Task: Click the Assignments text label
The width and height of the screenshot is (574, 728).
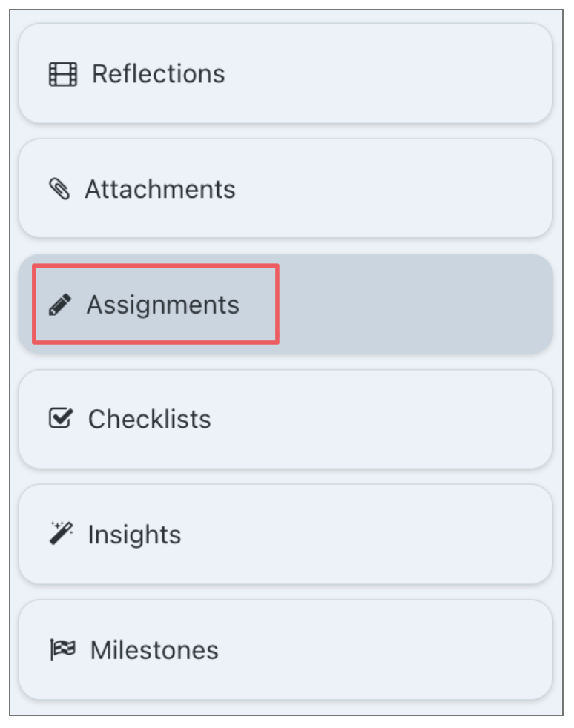Action: click(x=163, y=305)
